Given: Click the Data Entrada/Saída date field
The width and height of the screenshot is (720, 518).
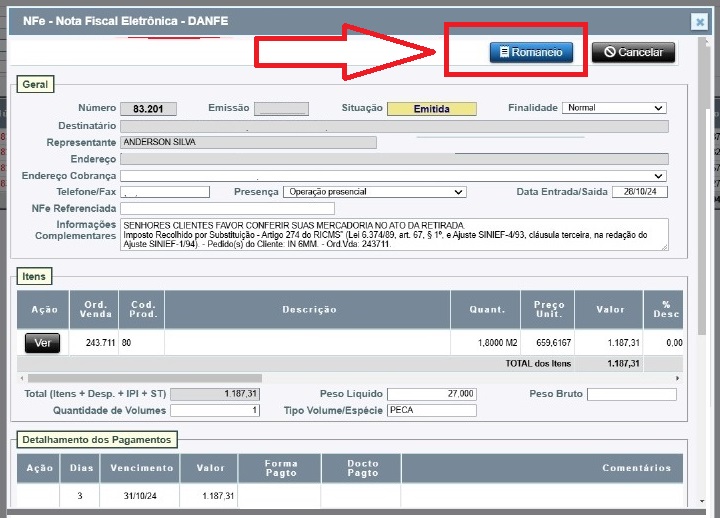Looking at the screenshot, I should coord(639,191).
